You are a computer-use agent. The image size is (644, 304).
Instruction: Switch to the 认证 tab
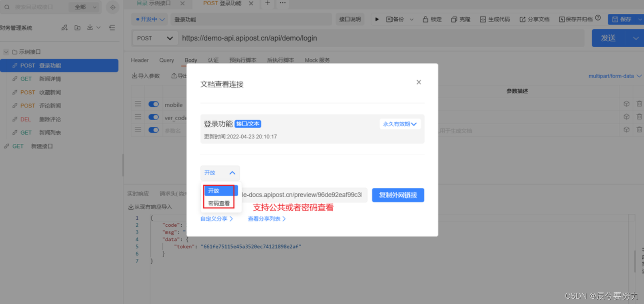[213, 60]
